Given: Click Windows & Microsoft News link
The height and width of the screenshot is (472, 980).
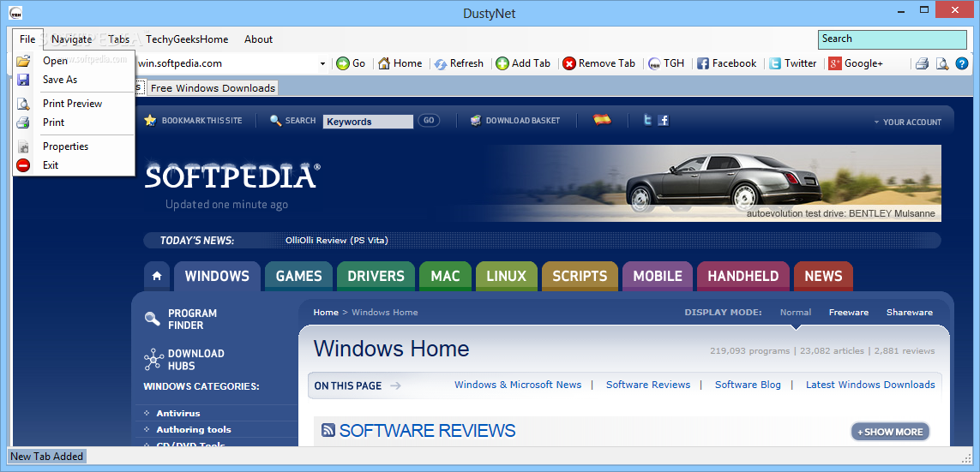Looking at the screenshot, I should click(518, 385).
